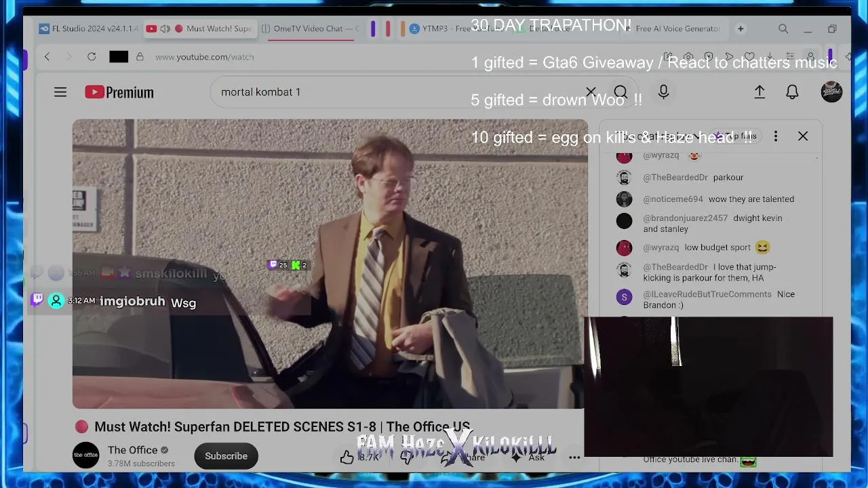Screen dimensions: 868x488
Task: Open The Office channel avatar
Action: pos(86,455)
